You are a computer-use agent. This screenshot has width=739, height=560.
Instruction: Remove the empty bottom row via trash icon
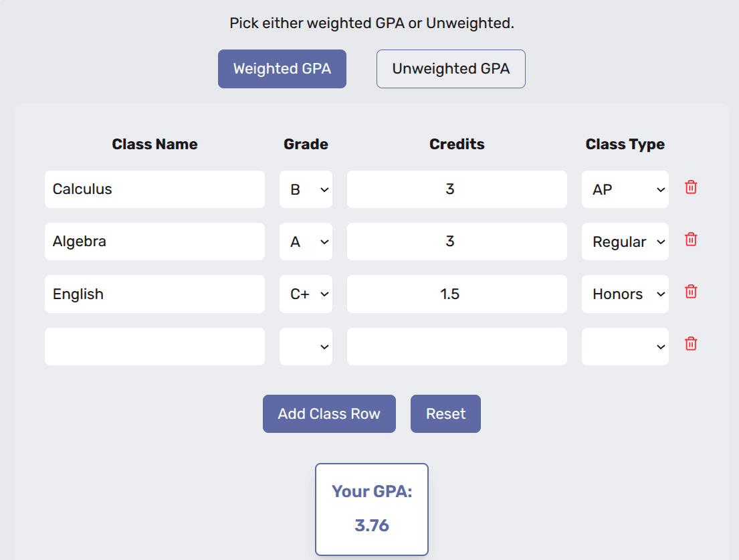point(690,344)
